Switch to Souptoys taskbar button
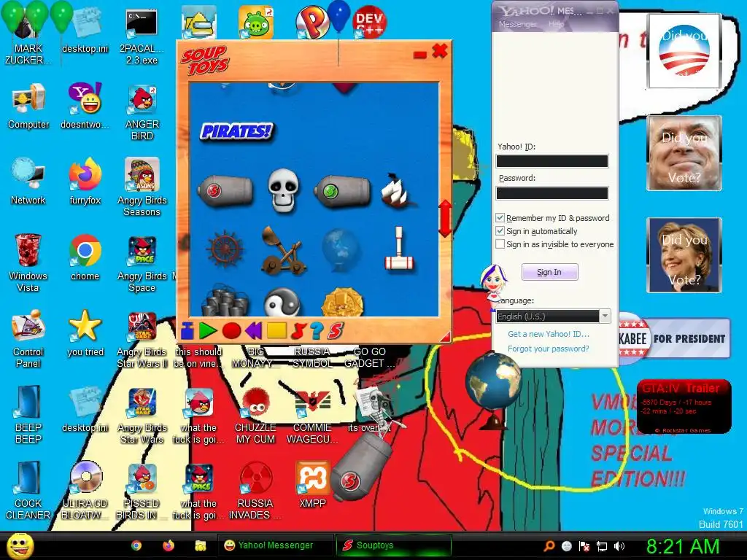The width and height of the screenshot is (747, 560). pos(393,545)
